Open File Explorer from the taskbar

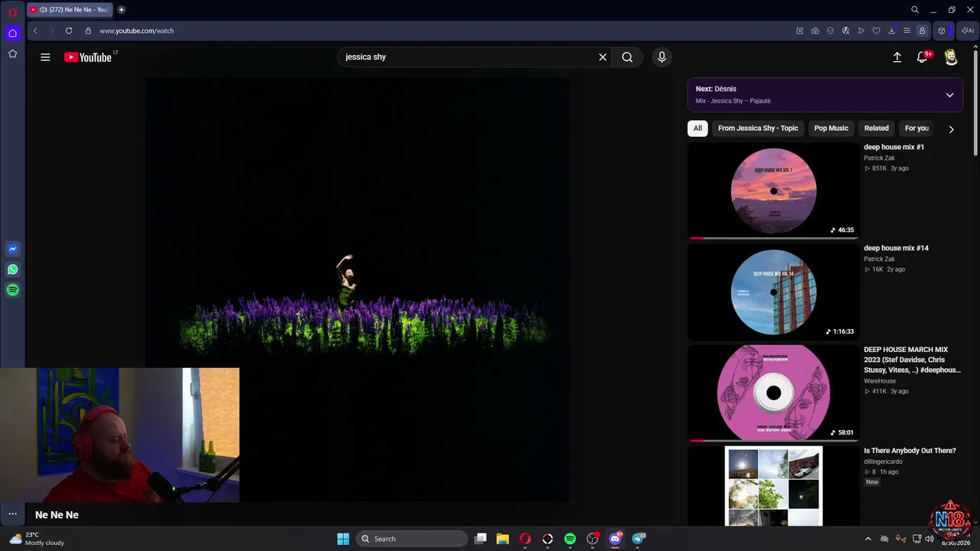(502, 539)
